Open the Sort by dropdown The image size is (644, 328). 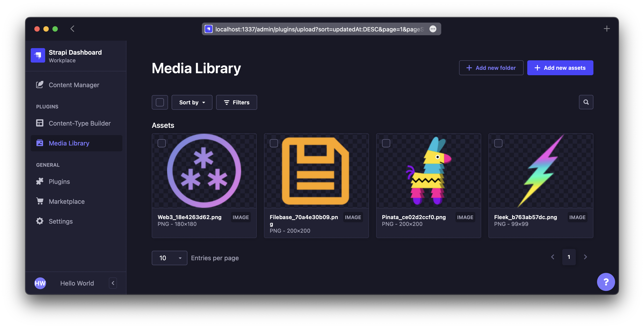[192, 102]
